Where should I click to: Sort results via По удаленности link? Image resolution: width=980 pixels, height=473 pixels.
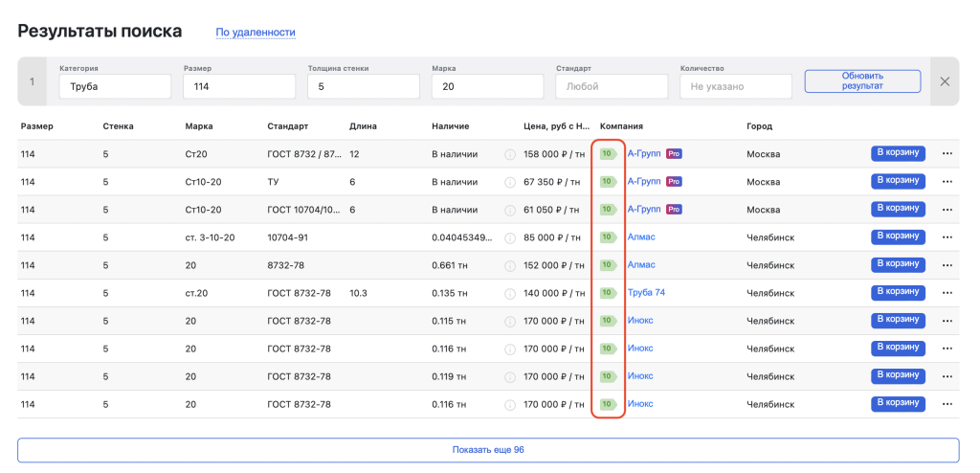click(x=255, y=33)
